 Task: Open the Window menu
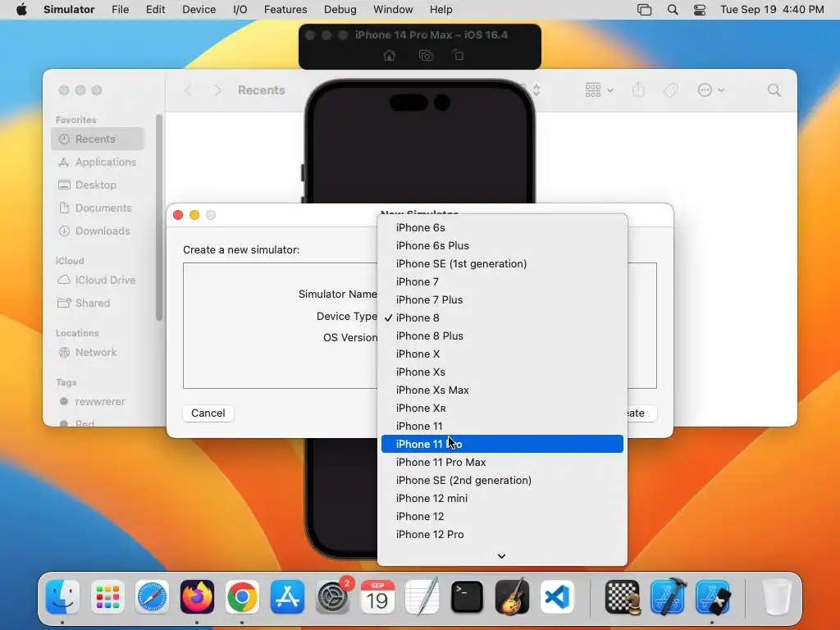(x=393, y=10)
